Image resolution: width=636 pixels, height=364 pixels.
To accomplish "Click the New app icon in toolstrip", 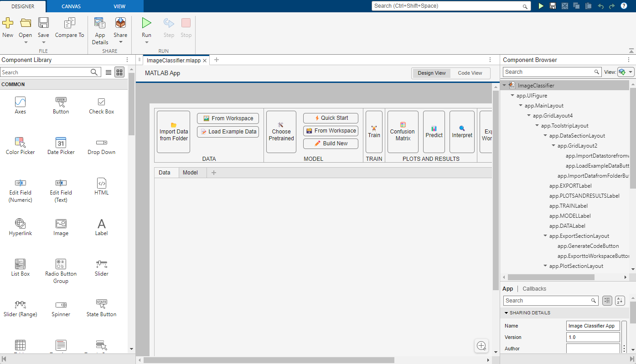I will (8, 23).
